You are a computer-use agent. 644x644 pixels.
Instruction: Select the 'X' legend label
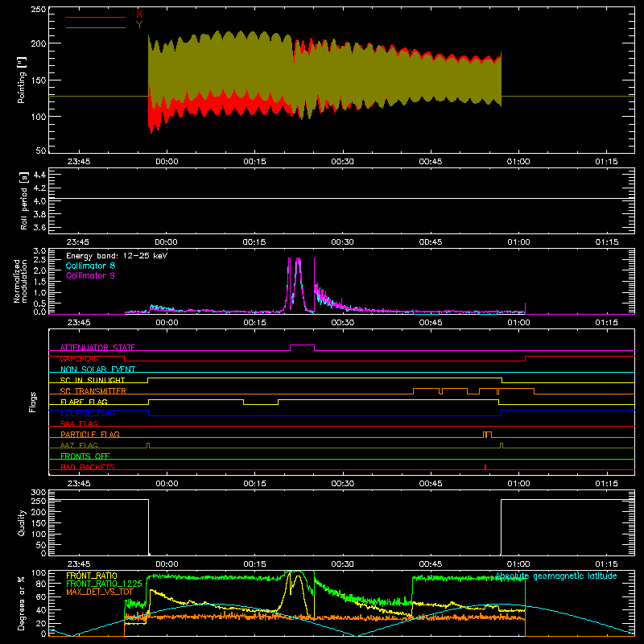click(x=139, y=14)
